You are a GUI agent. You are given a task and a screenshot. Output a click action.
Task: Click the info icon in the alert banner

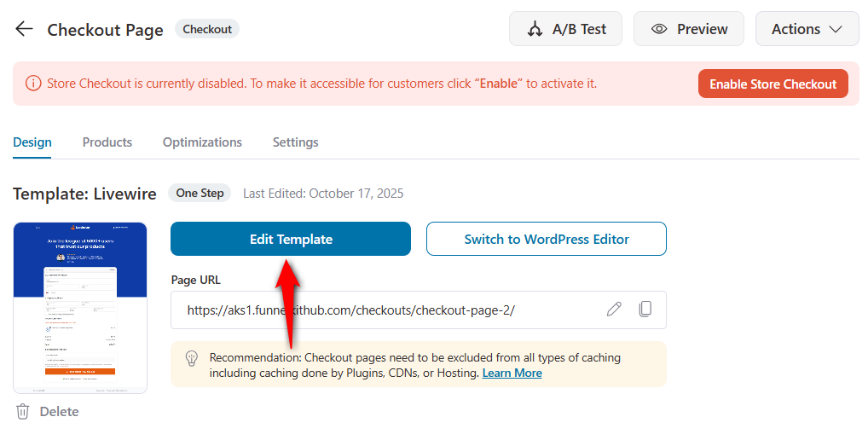(33, 84)
